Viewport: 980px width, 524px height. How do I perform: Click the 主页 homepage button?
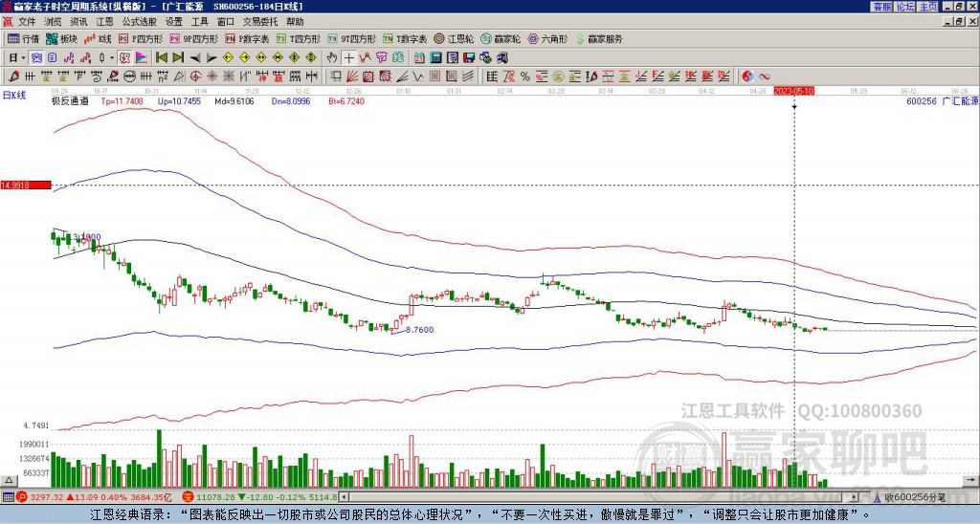click(x=928, y=7)
